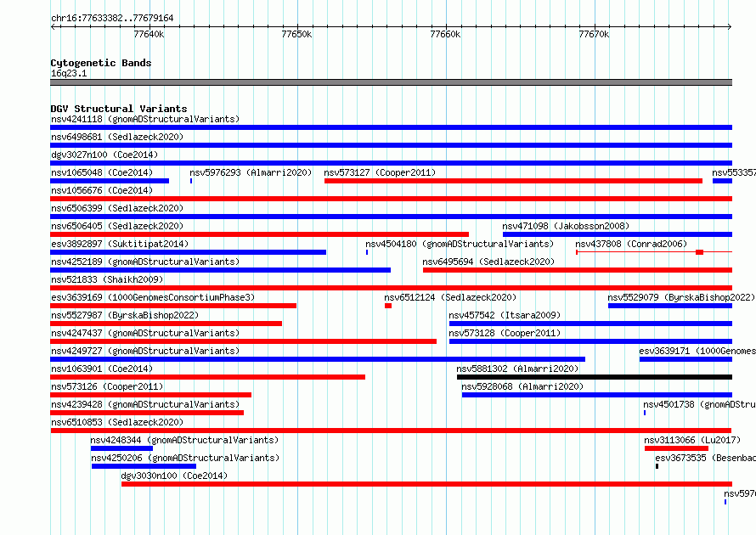Click the thick red block of nsv437808
The image size is (756, 535).
point(700,252)
